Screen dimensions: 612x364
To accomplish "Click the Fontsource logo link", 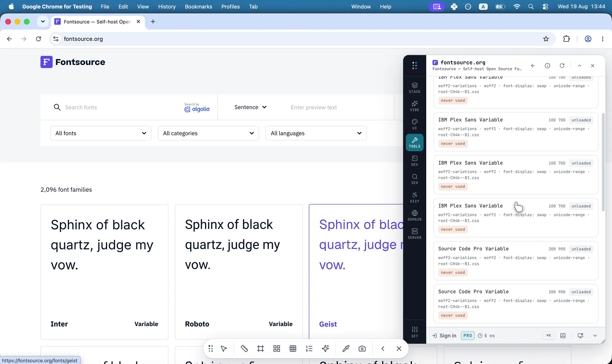I will (73, 62).
